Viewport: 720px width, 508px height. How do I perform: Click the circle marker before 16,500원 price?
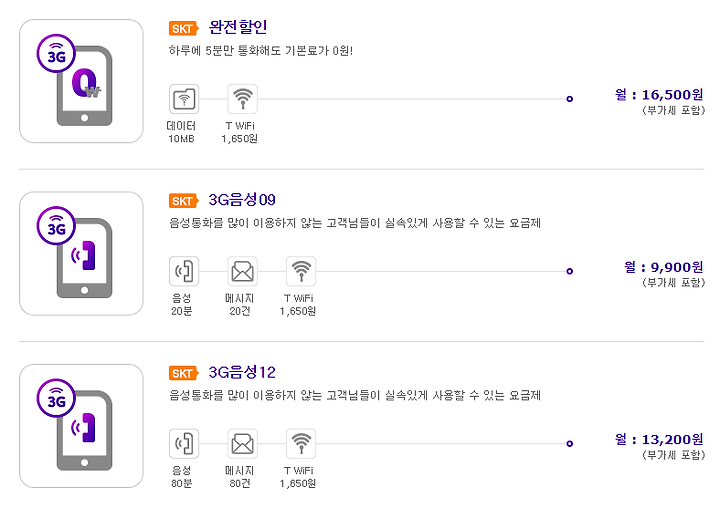569,99
